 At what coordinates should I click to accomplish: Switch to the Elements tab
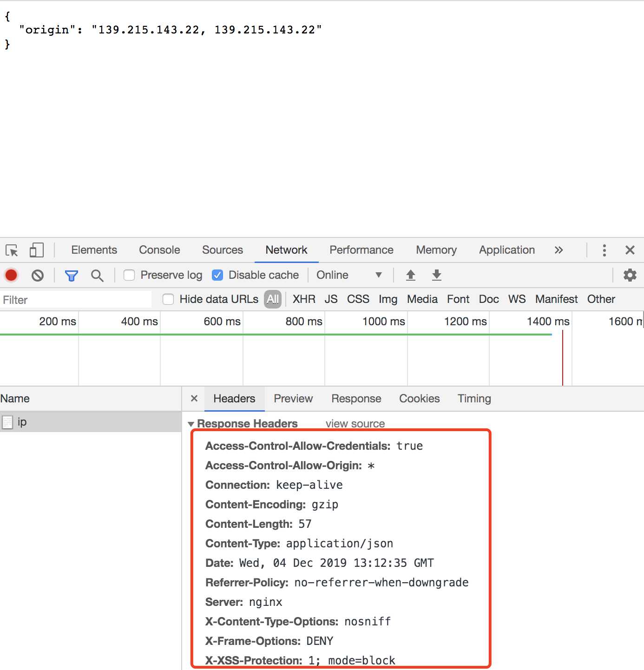(x=94, y=250)
